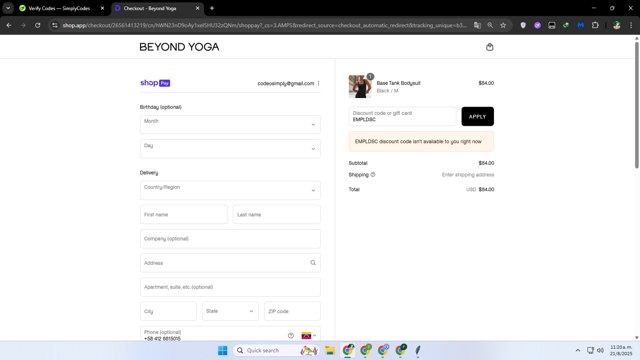Click the ZIP code field
The height and width of the screenshot is (360, 640).
(292, 311)
